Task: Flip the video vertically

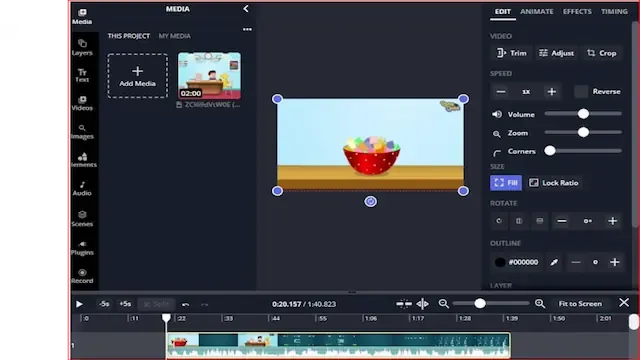Action: coord(540,221)
